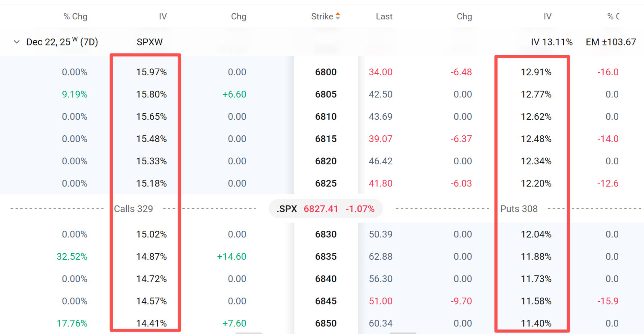Click call IV 15.97% cell
This screenshot has width=644, height=334.
click(x=151, y=72)
